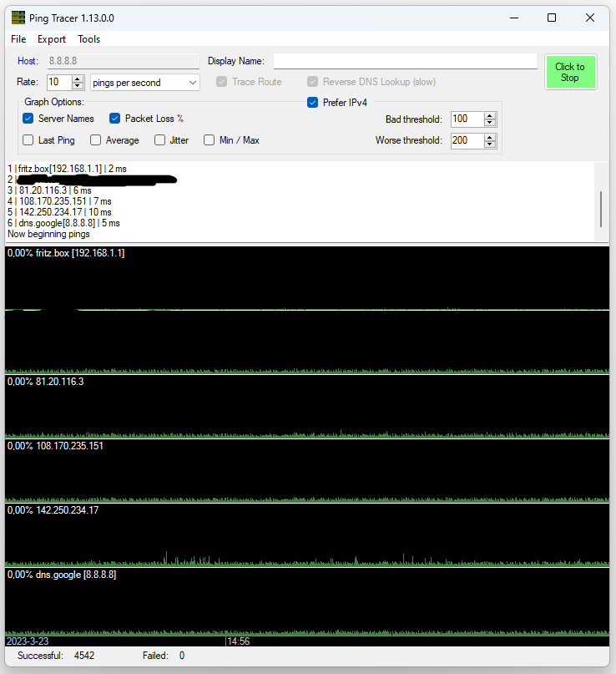Close the Ping Tracer window

(x=590, y=18)
